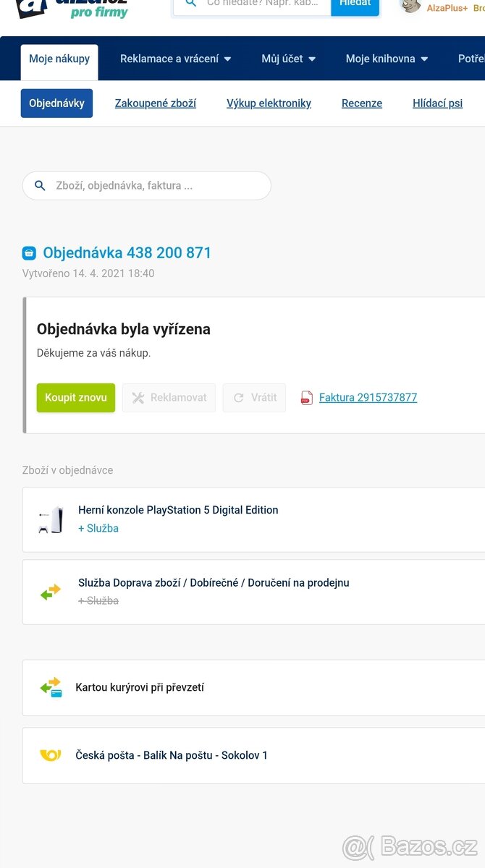Click the Česká pošta horn icon
This screenshot has height=868, width=485.
[x=51, y=755]
